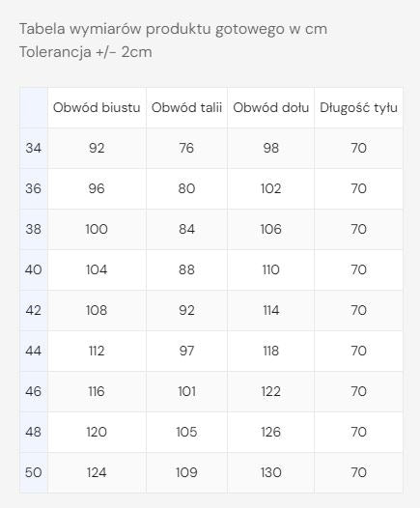
Task: Click the bust value 124 cell
Action: coord(97,472)
